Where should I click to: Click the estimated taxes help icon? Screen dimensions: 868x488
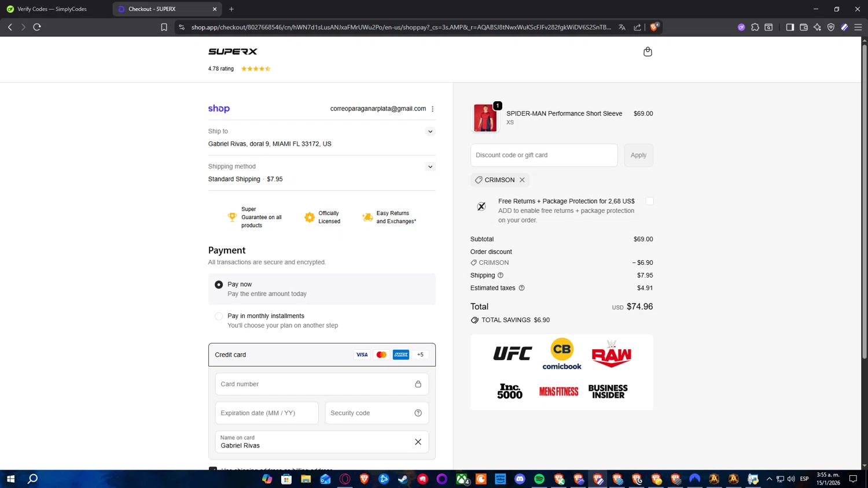tap(521, 288)
